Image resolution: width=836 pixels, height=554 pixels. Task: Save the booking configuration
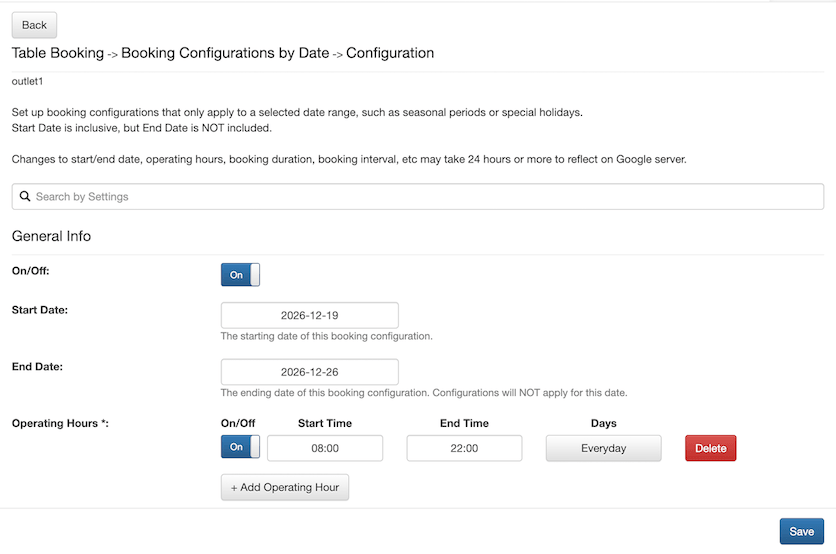click(x=801, y=531)
